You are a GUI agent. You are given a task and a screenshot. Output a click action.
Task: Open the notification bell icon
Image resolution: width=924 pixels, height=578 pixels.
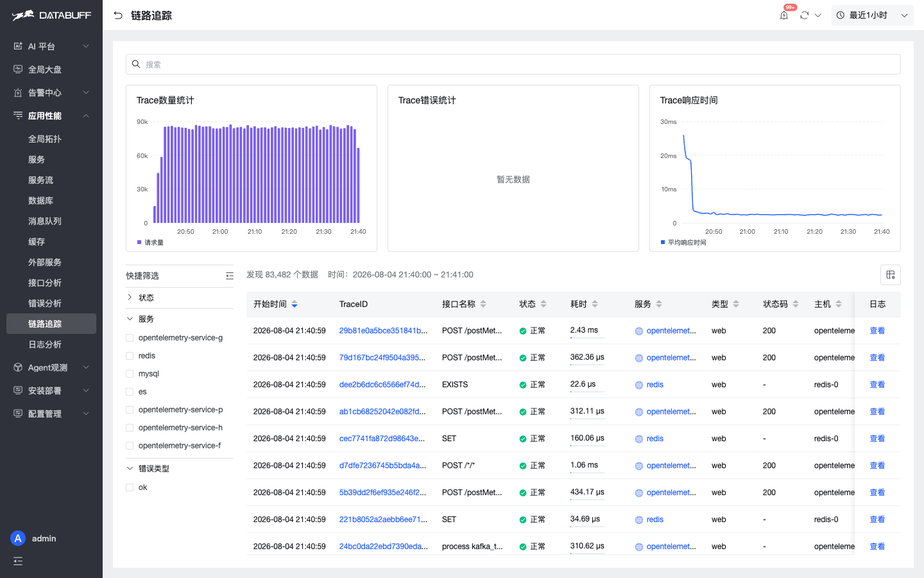click(x=784, y=15)
